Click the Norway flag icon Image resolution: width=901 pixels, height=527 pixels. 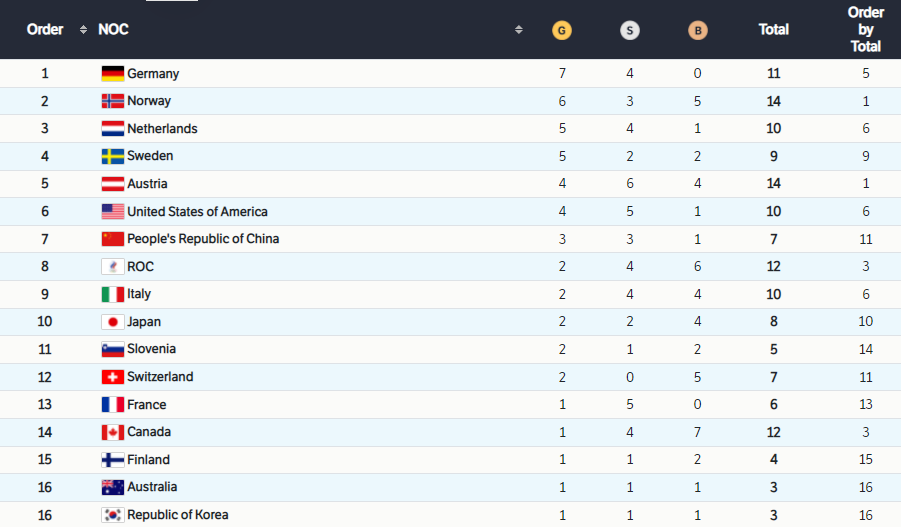[x=113, y=101]
